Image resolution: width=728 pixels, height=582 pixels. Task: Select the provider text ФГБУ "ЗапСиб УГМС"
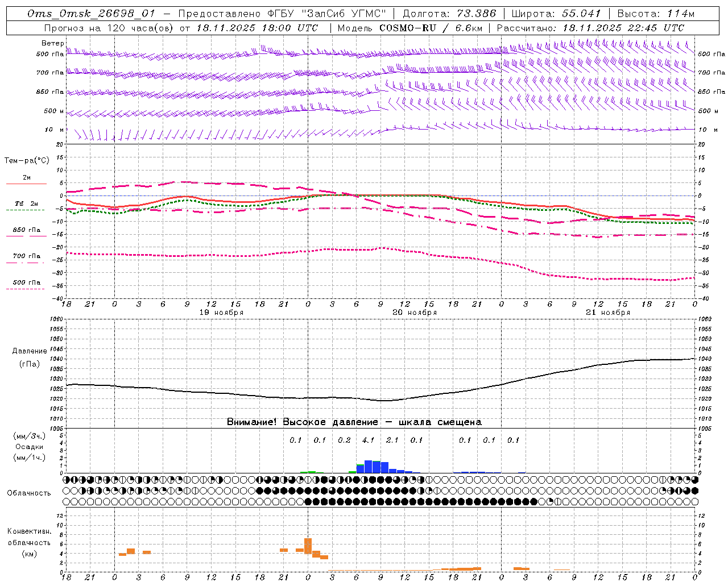pos(327,14)
